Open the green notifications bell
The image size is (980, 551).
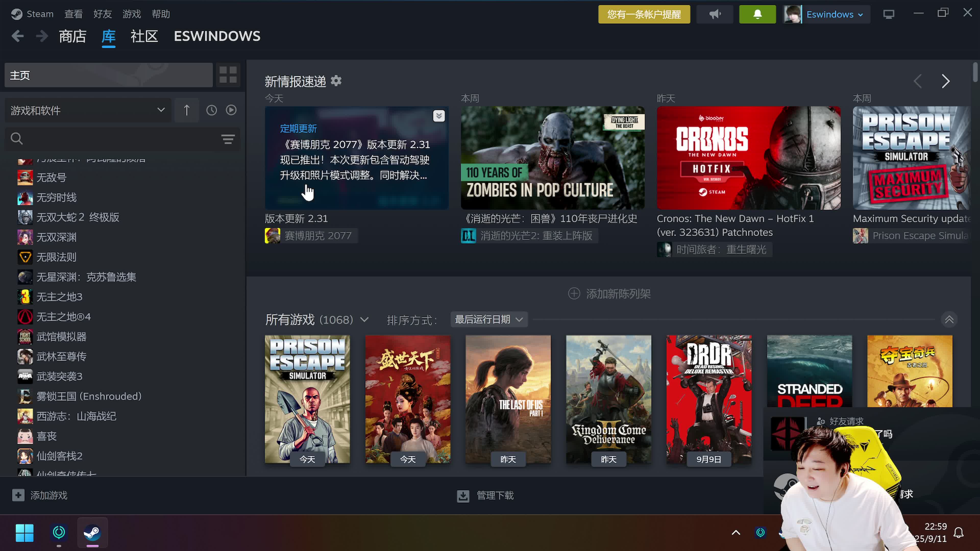pyautogui.click(x=757, y=15)
